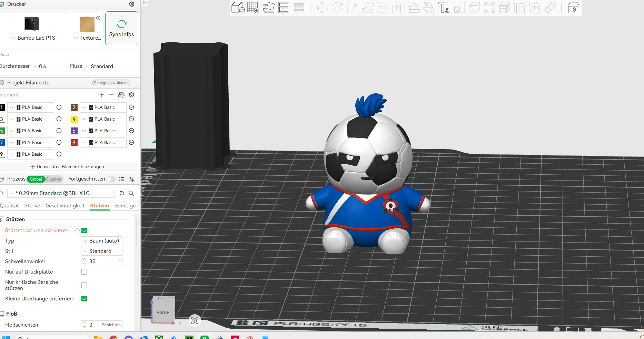Switch process scope to Objekte
Screen dimensions: 644x339
pos(53,179)
